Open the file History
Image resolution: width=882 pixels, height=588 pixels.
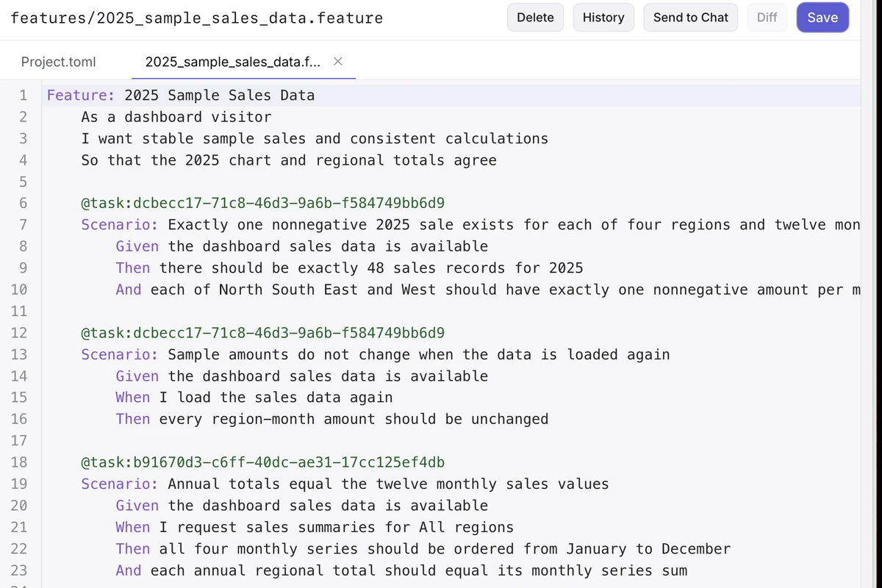(603, 18)
